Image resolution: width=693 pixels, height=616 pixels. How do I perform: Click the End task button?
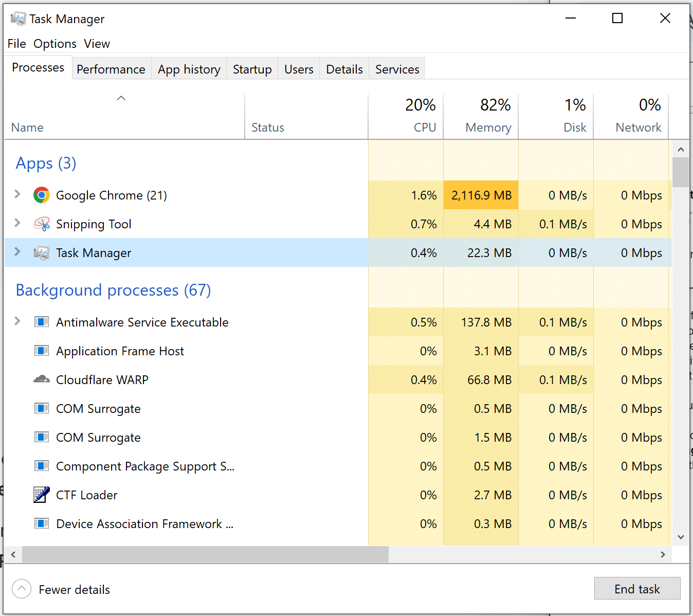pos(637,589)
